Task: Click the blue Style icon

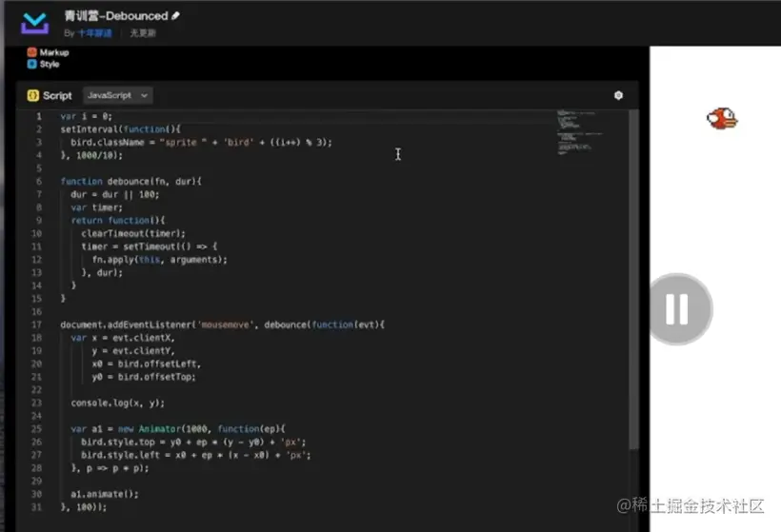Action: click(x=31, y=64)
